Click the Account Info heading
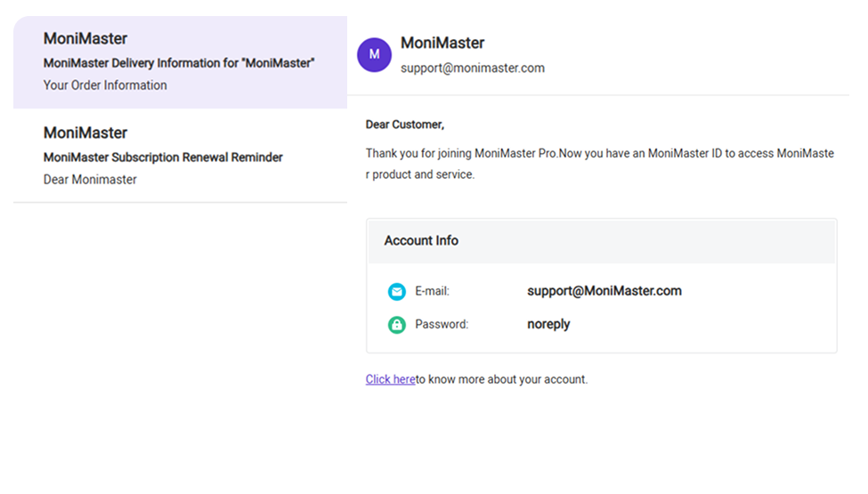 pos(421,240)
